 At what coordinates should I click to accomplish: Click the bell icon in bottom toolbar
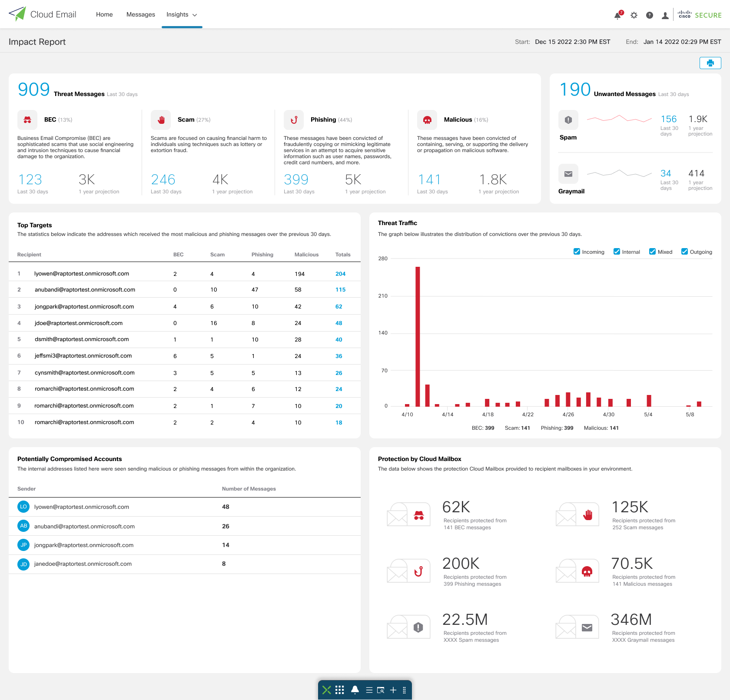(x=355, y=690)
